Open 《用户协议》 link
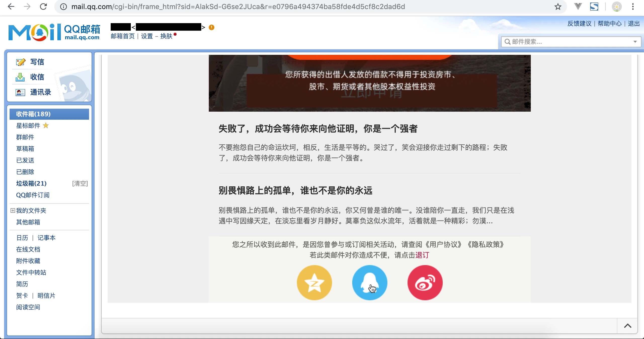The height and width of the screenshot is (339, 644). (443, 244)
